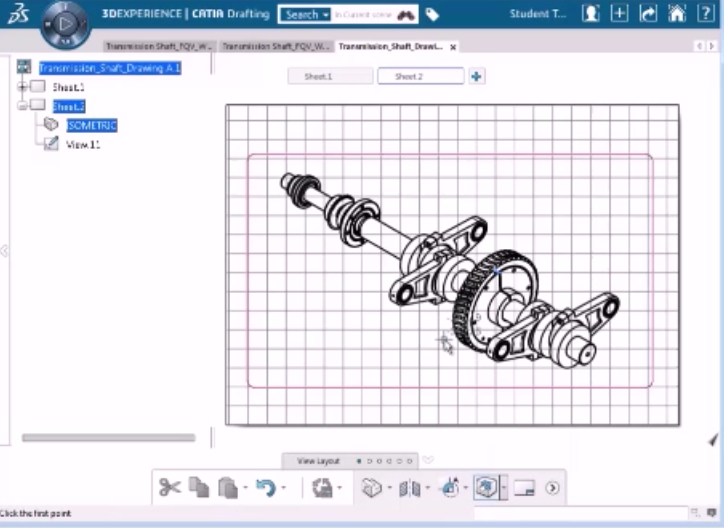724x528 pixels.
Task: Collapse the Sheet.2 tree node
Action: [22, 106]
